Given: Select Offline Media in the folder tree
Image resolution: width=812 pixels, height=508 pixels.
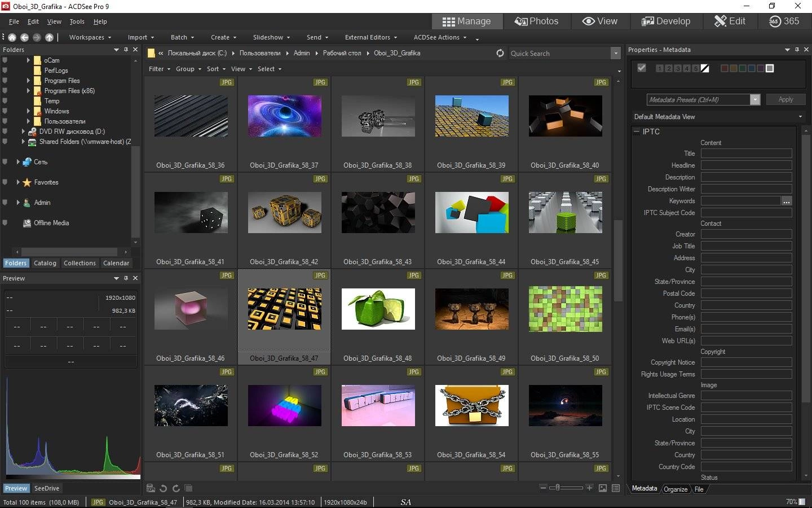Looking at the screenshot, I should [x=51, y=223].
